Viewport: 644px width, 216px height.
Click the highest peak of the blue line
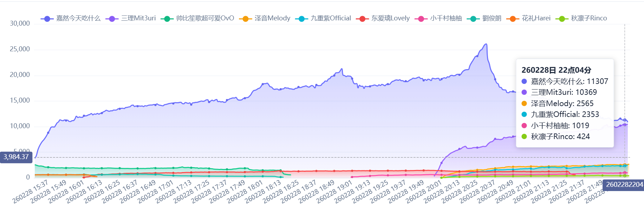[486, 44]
